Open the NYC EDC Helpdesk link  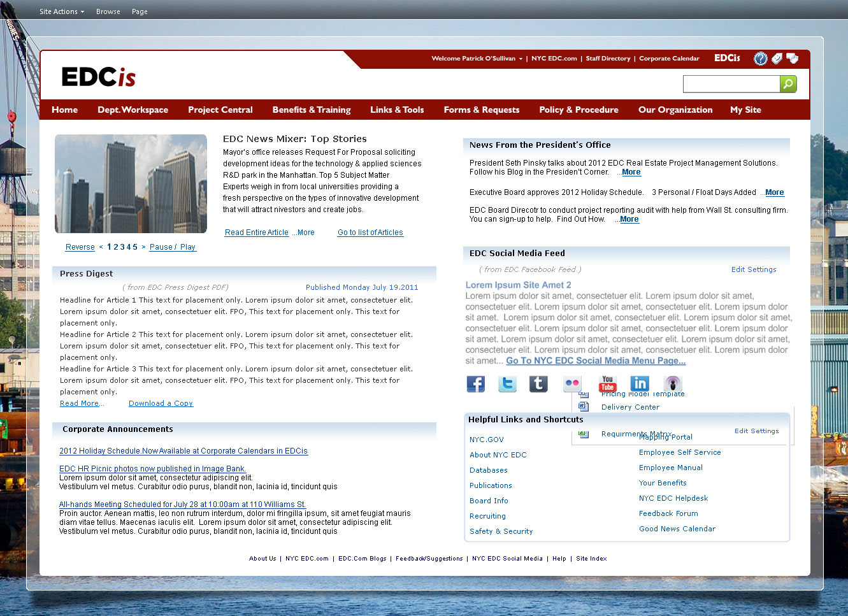tap(673, 498)
